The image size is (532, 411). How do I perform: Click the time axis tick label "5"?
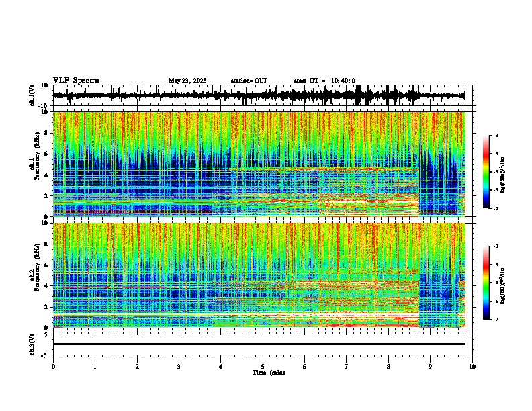[263, 367]
